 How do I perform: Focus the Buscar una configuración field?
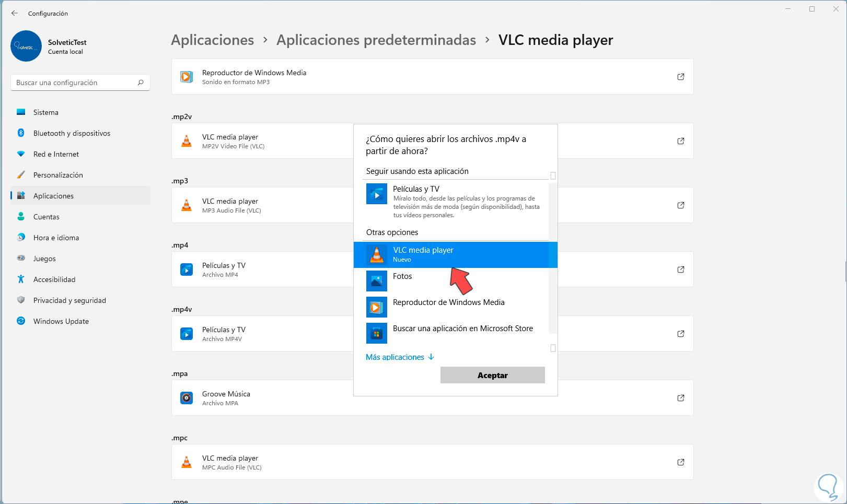(x=73, y=83)
